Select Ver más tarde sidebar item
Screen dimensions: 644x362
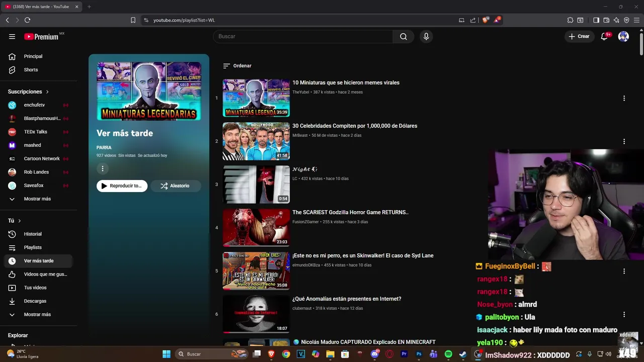[x=38, y=261]
